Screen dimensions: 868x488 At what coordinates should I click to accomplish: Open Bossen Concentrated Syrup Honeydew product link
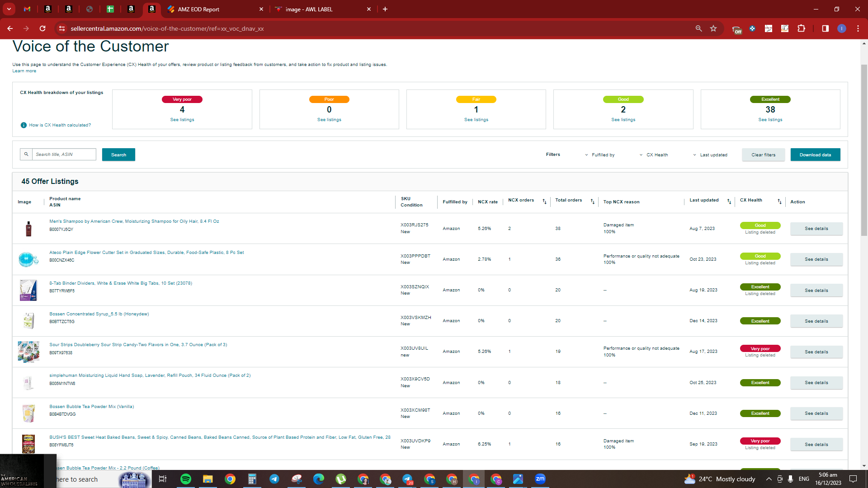[x=99, y=314]
